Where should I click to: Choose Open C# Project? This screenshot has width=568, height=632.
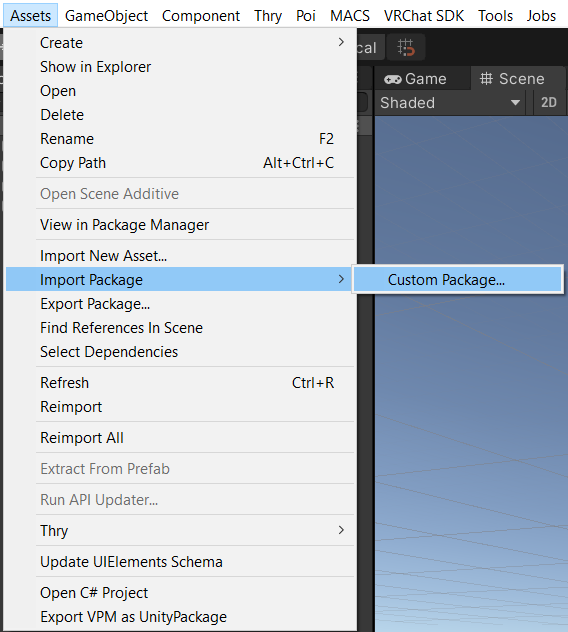(179, 592)
